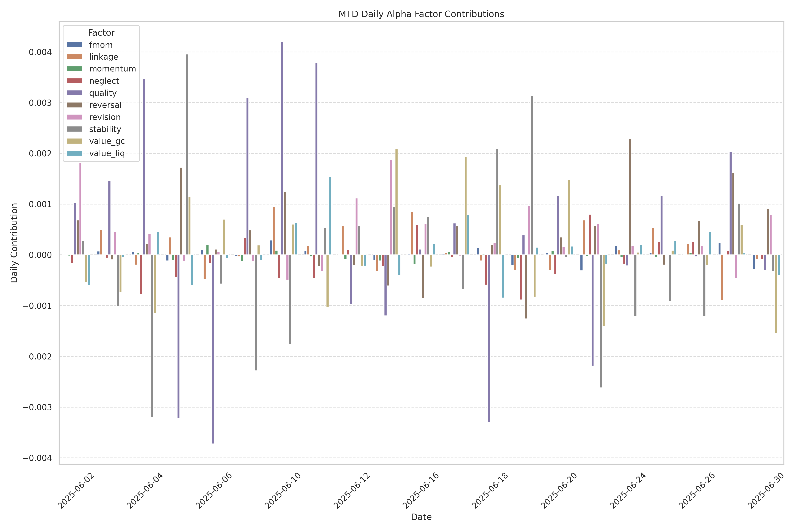Click the tallest purple quality bar
This screenshot has width=798, height=532.
tap(282, 146)
